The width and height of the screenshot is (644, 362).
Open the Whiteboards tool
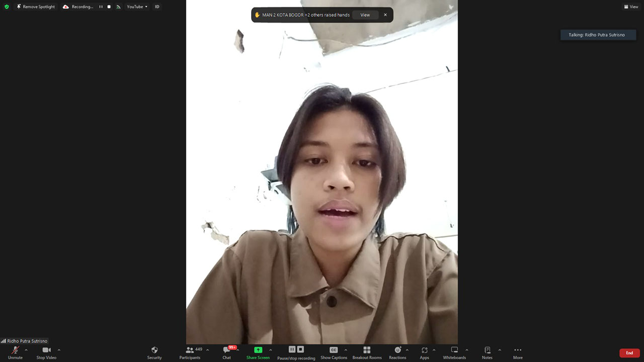pyautogui.click(x=454, y=352)
